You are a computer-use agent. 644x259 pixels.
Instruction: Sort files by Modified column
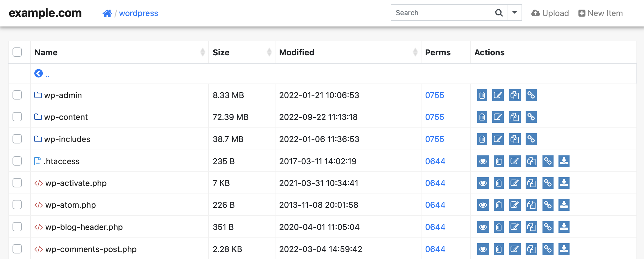pyautogui.click(x=297, y=52)
